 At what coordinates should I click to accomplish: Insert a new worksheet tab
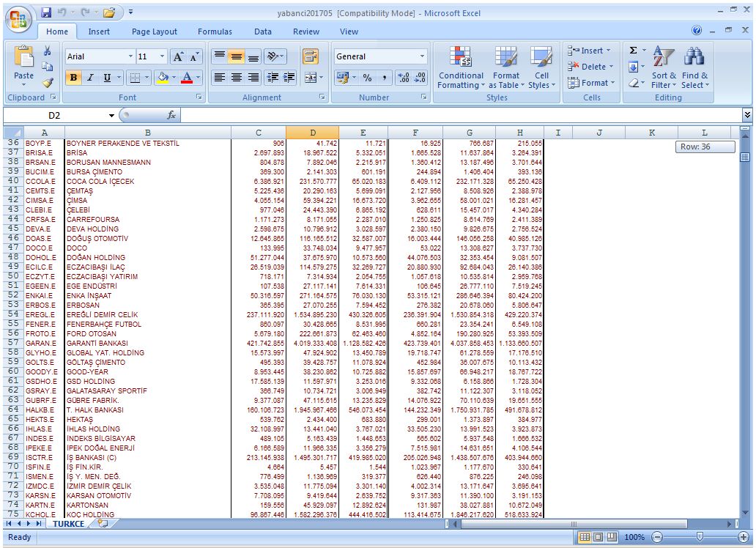click(x=103, y=523)
